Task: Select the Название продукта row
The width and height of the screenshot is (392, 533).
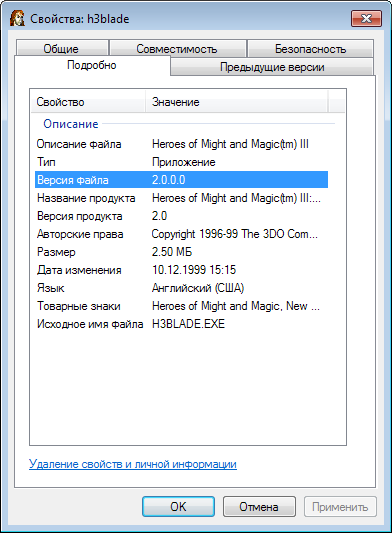Action: click(x=182, y=198)
